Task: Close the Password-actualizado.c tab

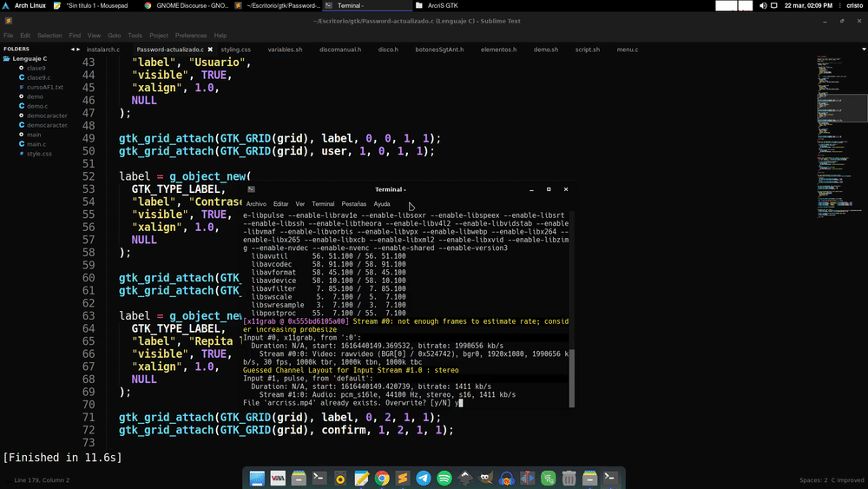Action: [210, 50]
